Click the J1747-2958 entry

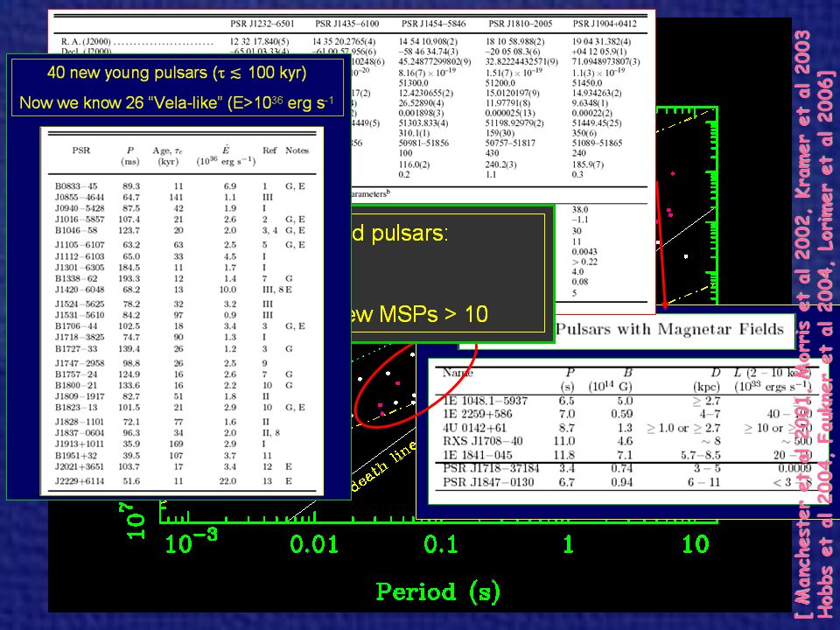80,363
